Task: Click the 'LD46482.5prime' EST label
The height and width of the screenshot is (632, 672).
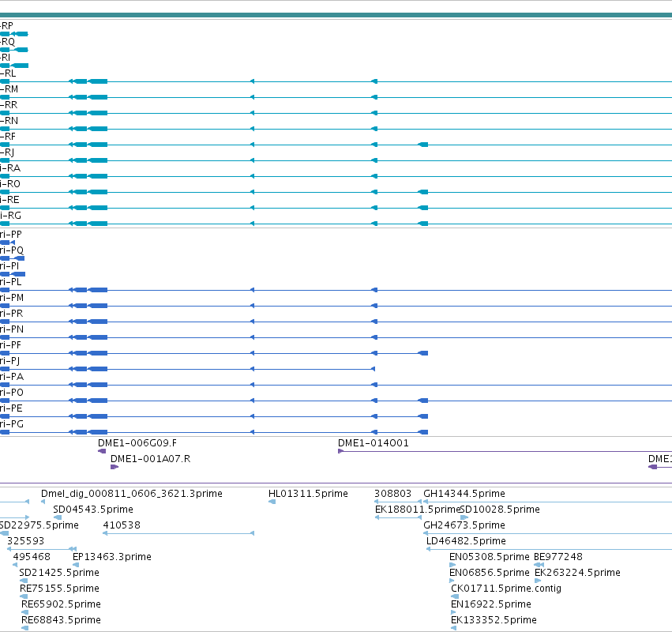Action: 466,541
